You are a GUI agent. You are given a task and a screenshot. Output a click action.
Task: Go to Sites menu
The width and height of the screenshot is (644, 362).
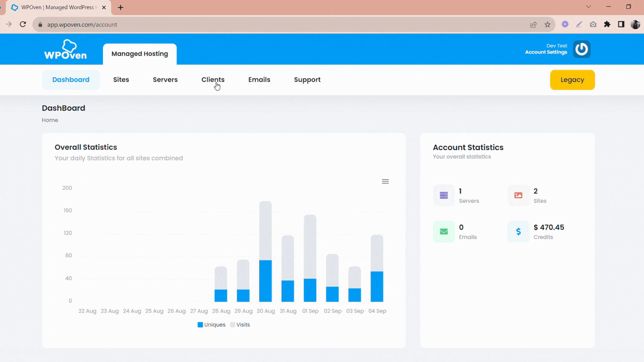tap(121, 80)
